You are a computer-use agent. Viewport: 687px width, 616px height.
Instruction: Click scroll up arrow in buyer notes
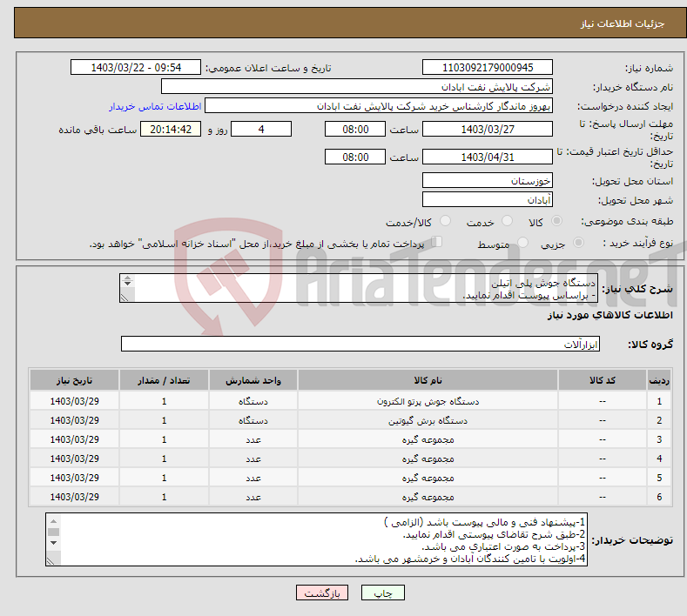click(53, 521)
